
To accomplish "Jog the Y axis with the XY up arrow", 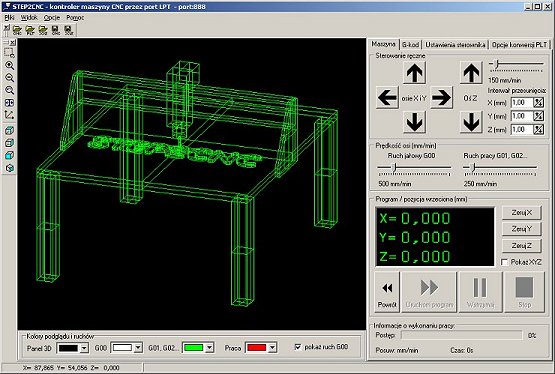I will [414, 73].
